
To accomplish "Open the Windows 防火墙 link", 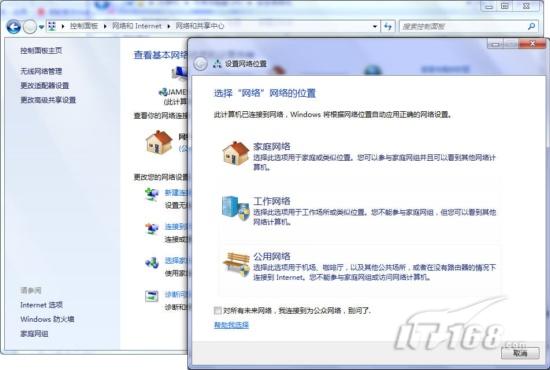I will [x=47, y=319].
